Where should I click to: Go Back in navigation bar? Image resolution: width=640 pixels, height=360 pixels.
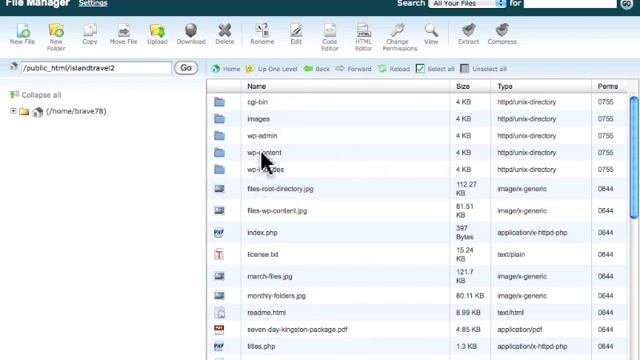(316, 69)
